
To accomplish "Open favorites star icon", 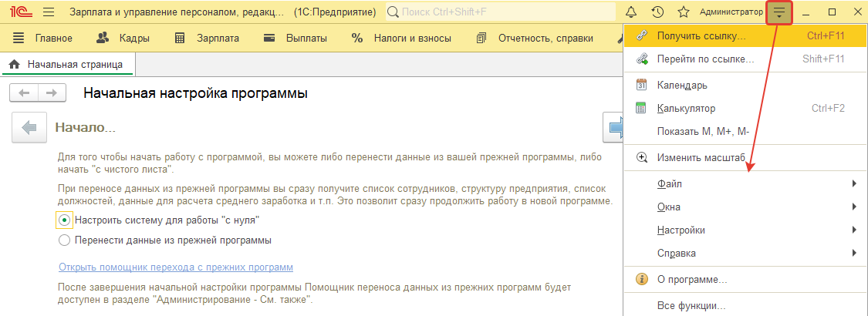I will tap(684, 12).
